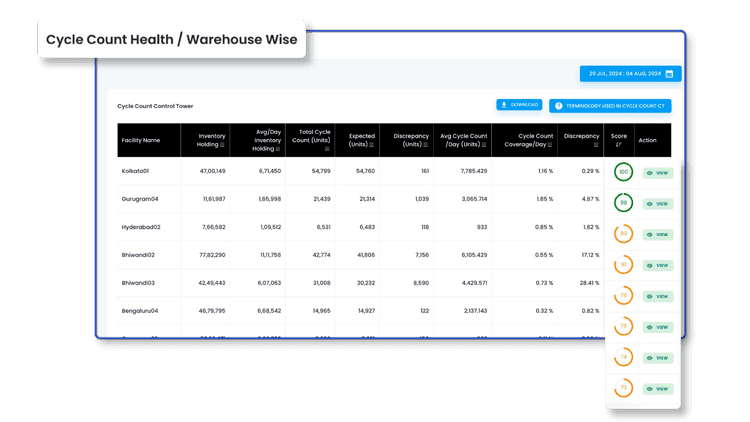View details for Gurugram04 facility
The width and height of the screenshot is (750, 422).
point(657,204)
